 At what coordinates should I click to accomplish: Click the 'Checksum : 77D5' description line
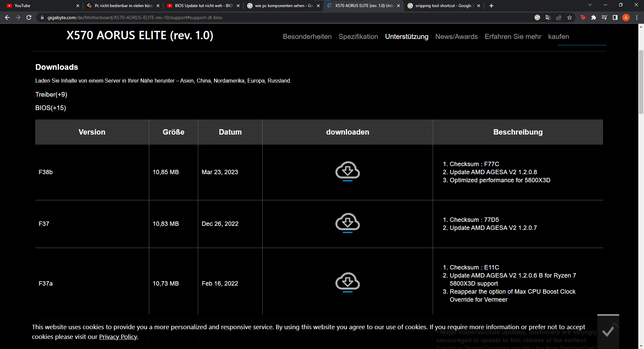(x=474, y=220)
